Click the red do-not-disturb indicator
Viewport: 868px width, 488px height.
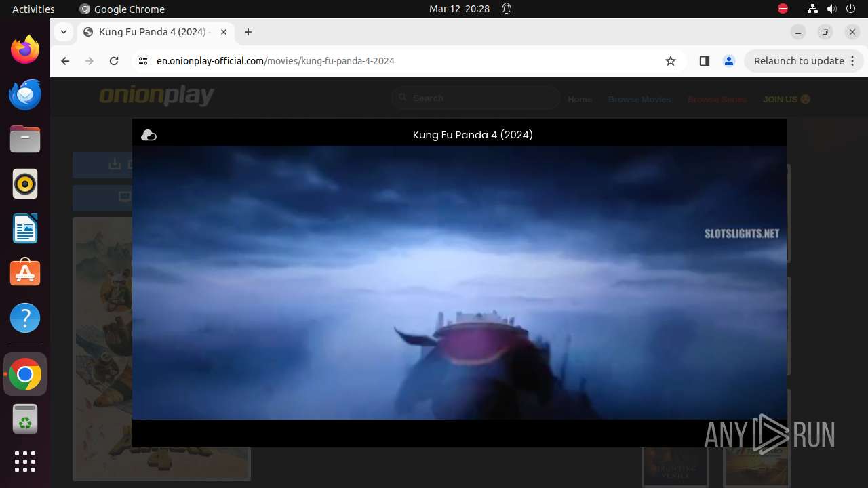click(783, 9)
